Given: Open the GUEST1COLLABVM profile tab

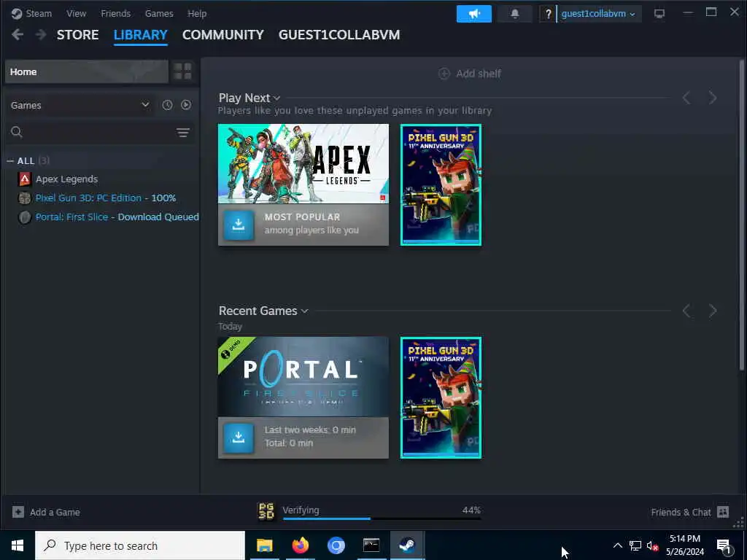Looking at the screenshot, I should pos(339,35).
